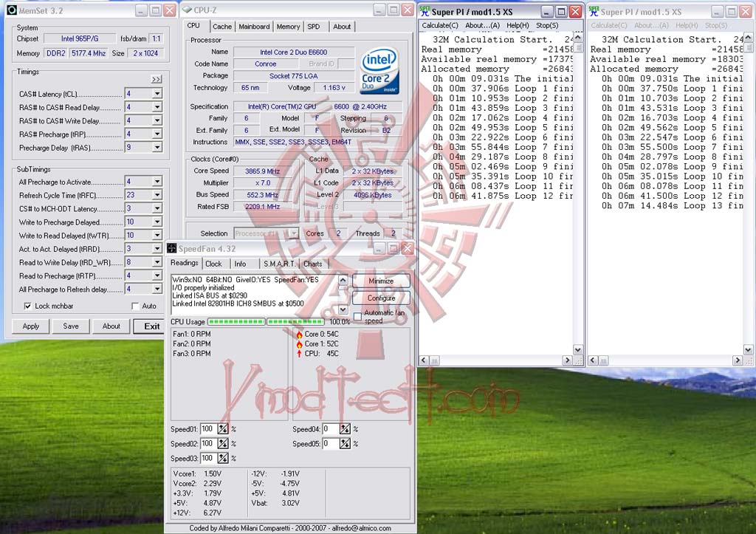
Task: Click the Speed03 percent spinner icon
Action: [x=223, y=458]
